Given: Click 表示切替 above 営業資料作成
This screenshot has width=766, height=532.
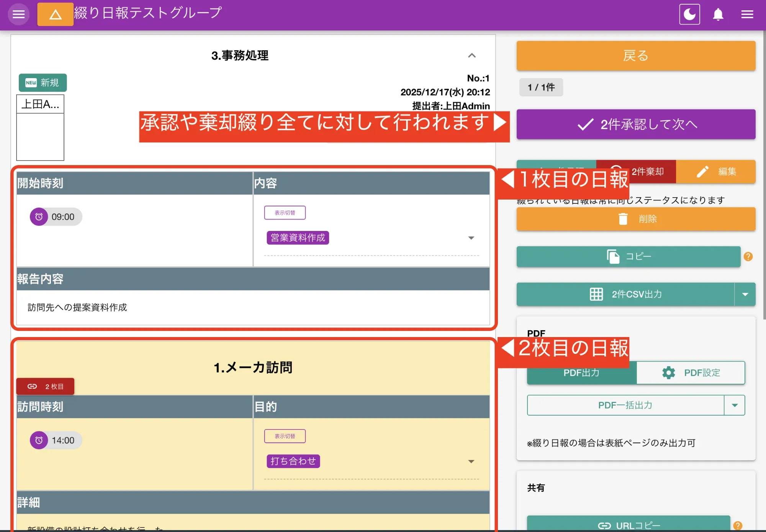Looking at the screenshot, I should (x=285, y=212).
